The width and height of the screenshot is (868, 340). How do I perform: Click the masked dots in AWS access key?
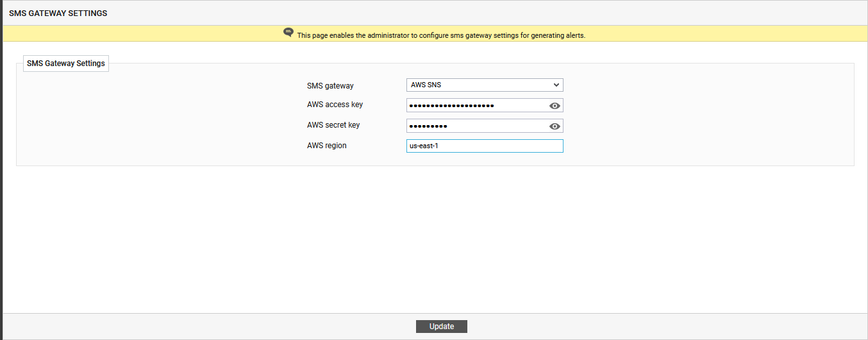451,105
